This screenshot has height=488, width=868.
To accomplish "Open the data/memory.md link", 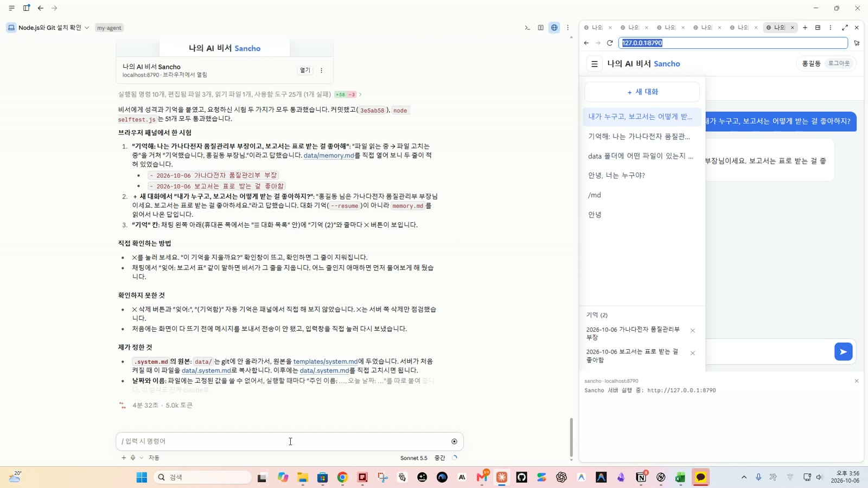I will [329, 156].
